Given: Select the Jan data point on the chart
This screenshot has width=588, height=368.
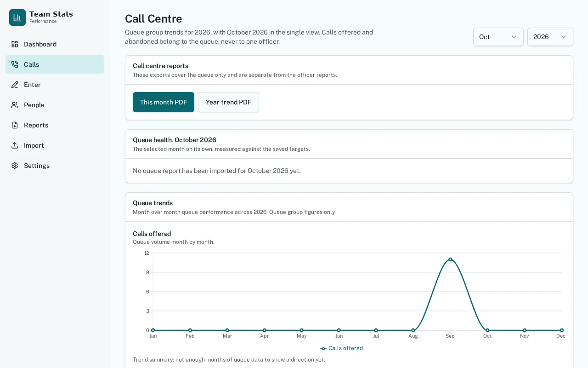Looking at the screenshot, I should click(x=153, y=330).
